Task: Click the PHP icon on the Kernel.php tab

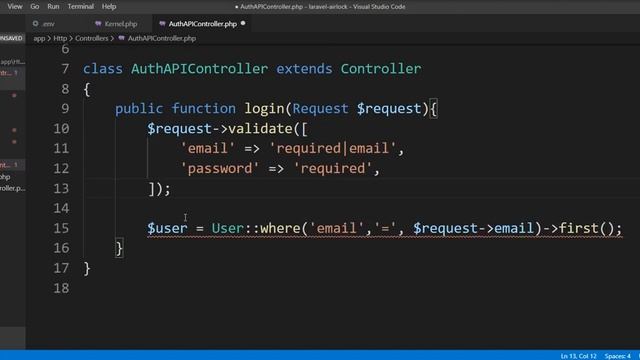Action: (x=98, y=24)
